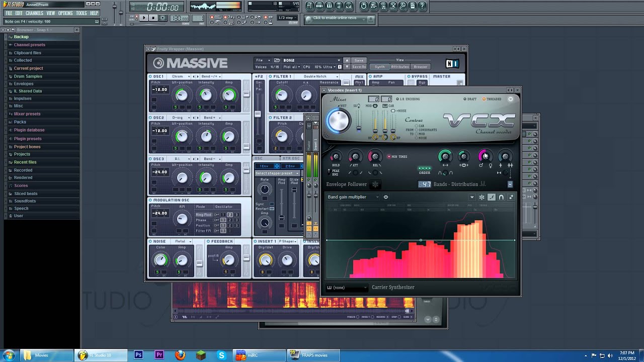Click the arch shape icon in band editor toolbar
The height and width of the screenshot is (362, 644).
tap(501, 197)
